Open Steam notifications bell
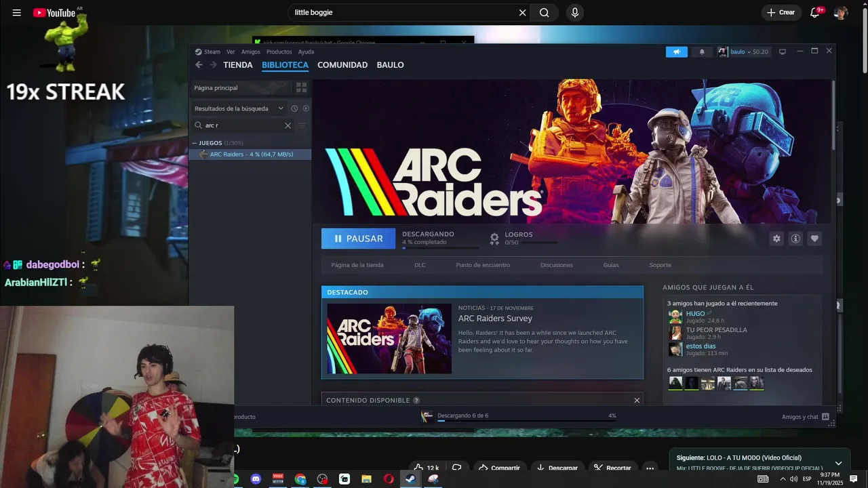 pos(702,52)
